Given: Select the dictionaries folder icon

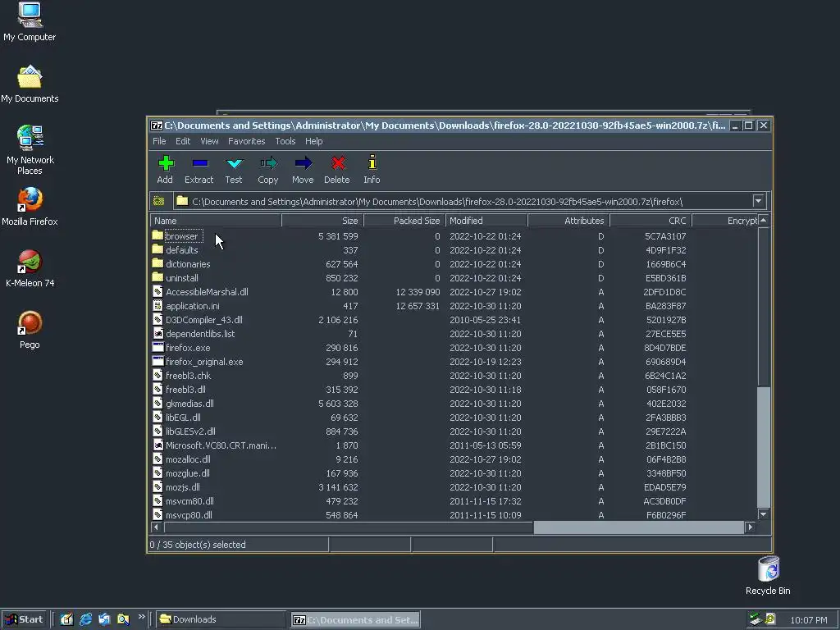Looking at the screenshot, I should [157, 263].
